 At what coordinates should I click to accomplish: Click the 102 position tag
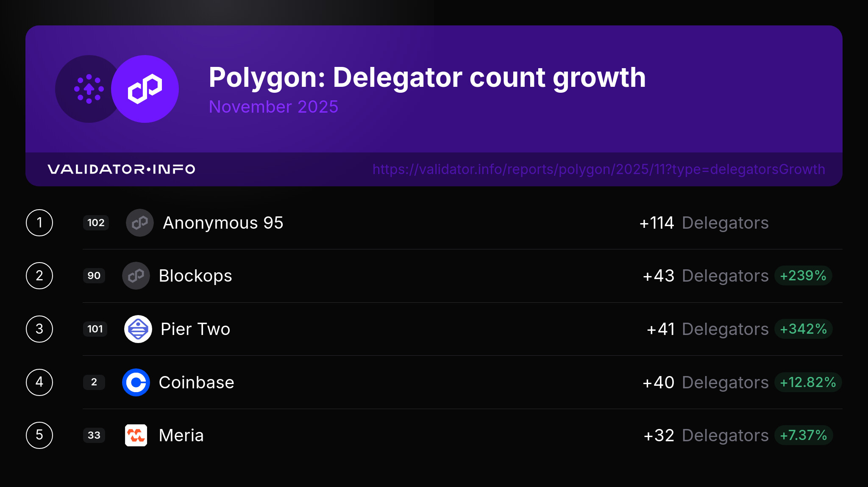pyautogui.click(x=96, y=223)
